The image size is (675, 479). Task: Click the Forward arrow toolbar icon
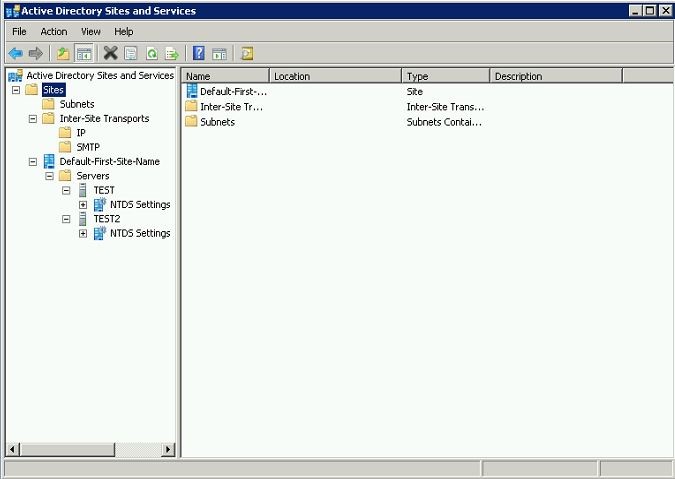coord(36,53)
